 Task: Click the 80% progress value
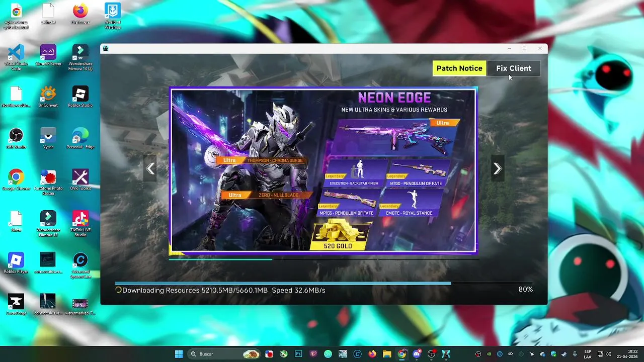coord(525,290)
